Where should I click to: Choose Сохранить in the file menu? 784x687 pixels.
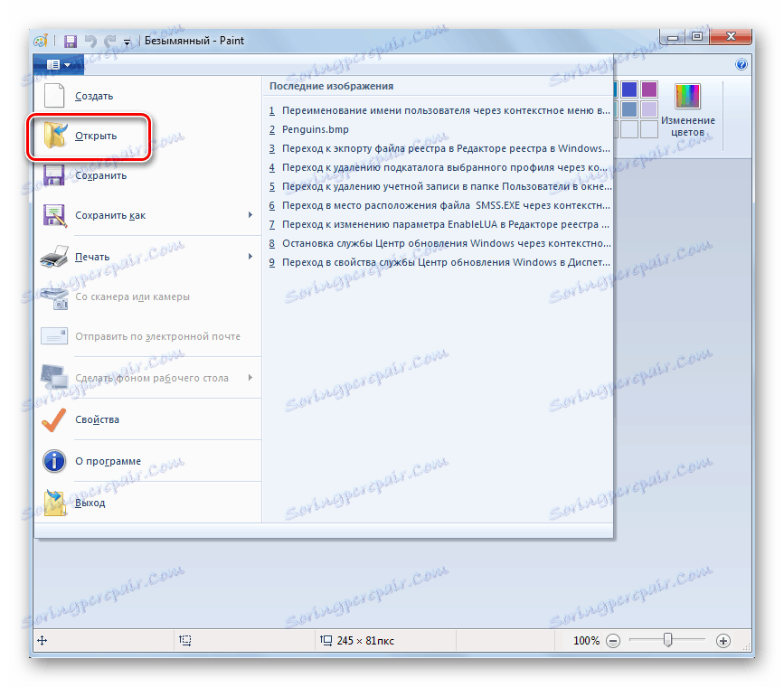[147, 175]
